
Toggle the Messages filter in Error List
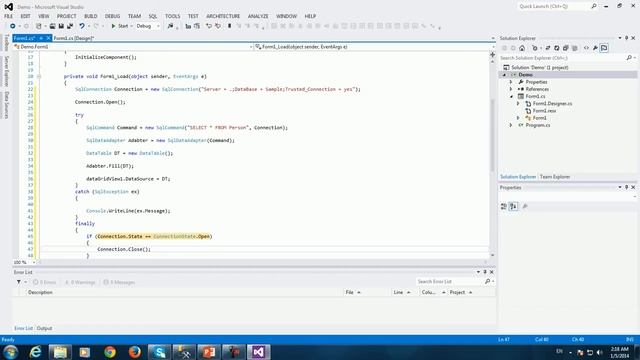point(119,282)
